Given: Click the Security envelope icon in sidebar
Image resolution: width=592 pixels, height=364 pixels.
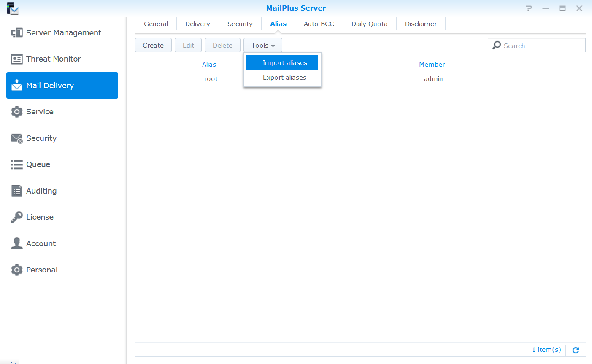Looking at the screenshot, I should (x=17, y=138).
